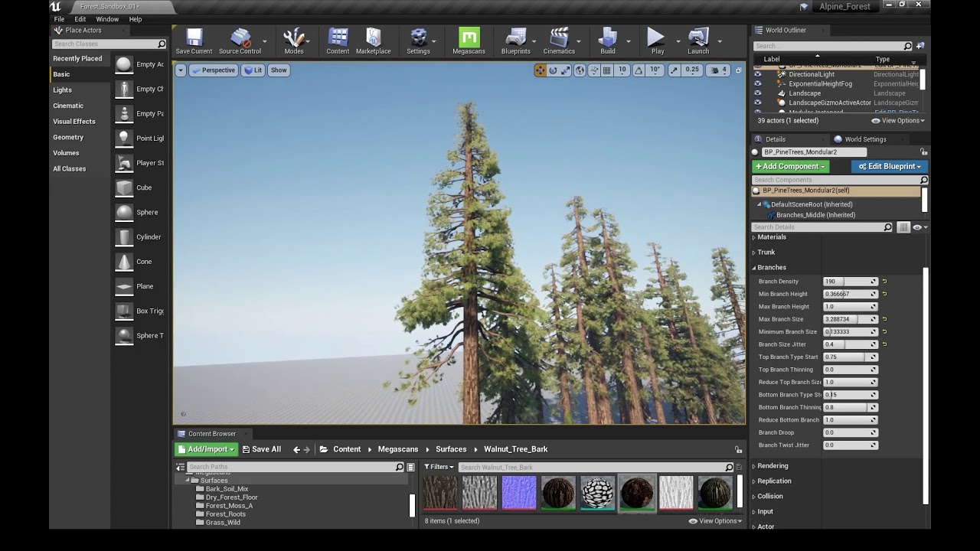This screenshot has height=551, width=980.
Task: Open the Perspective view mode menu
Action: coord(213,70)
